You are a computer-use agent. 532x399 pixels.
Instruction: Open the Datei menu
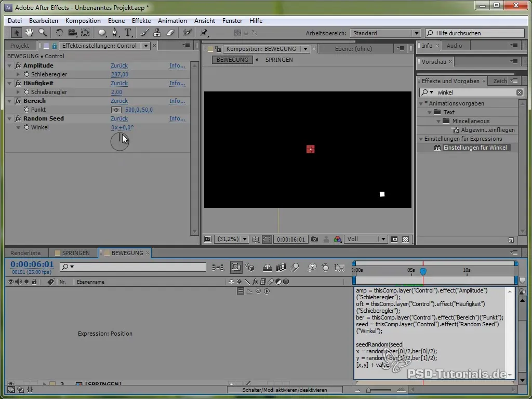15,21
